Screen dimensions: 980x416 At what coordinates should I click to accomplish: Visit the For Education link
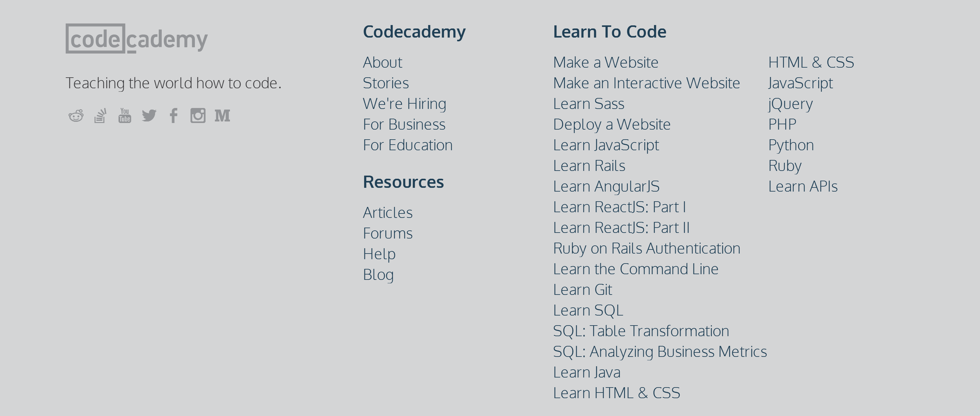408,145
